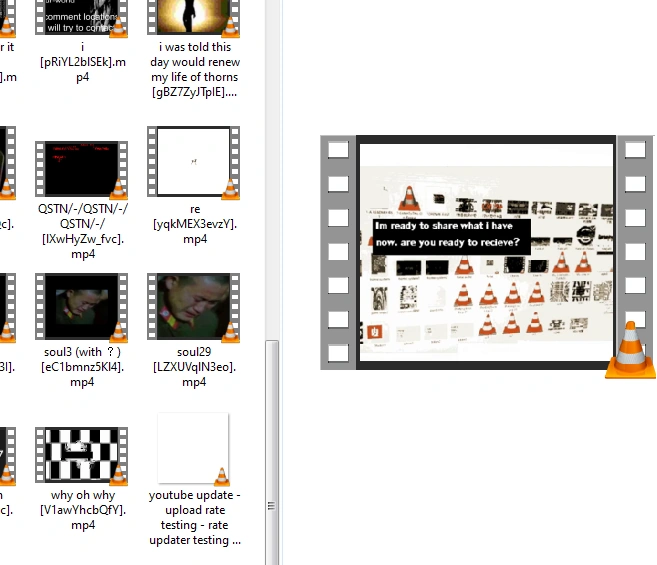Select the re [yqkMEX3evzY] video thumbnail
657x565 pixels.
point(194,162)
